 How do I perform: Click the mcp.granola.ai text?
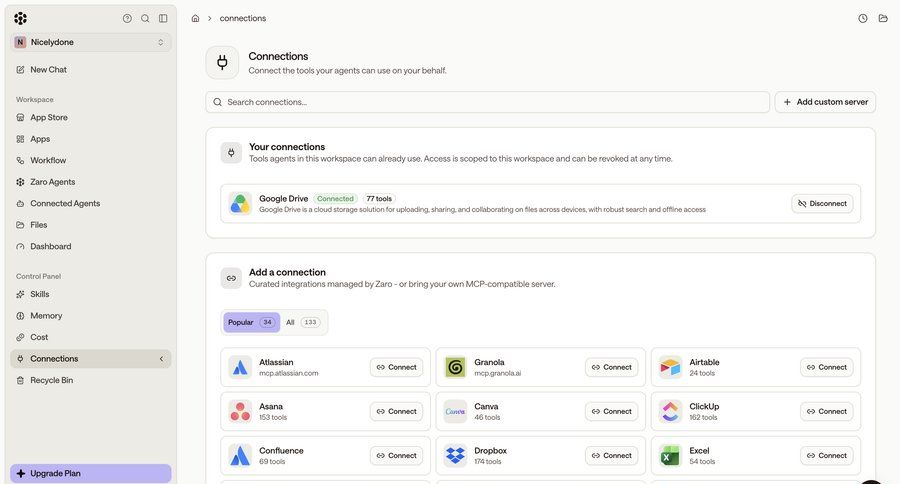(498, 373)
